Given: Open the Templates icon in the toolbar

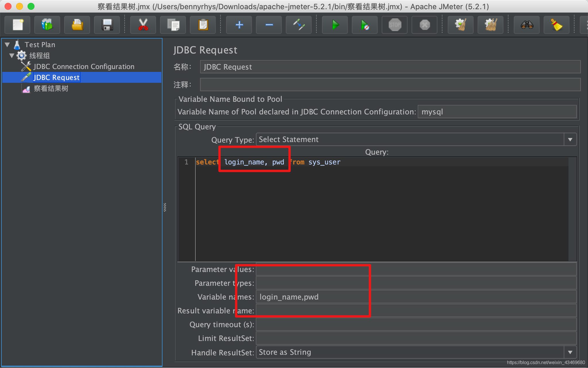Looking at the screenshot, I should [x=47, y=25].
